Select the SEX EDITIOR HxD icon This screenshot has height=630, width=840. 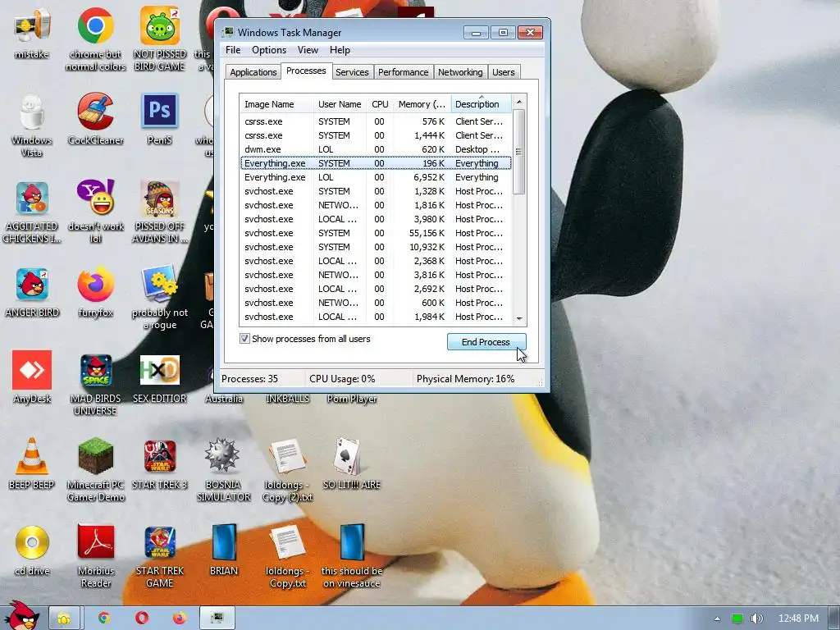coord(160,378)
